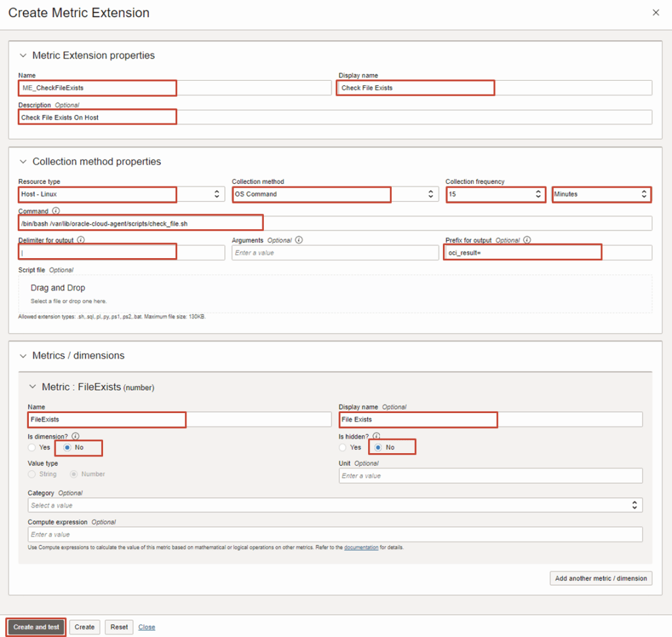This screenshot has width=672, height=637.
Task: Select Yes for Is dimension?
Action: coord(33,447)
